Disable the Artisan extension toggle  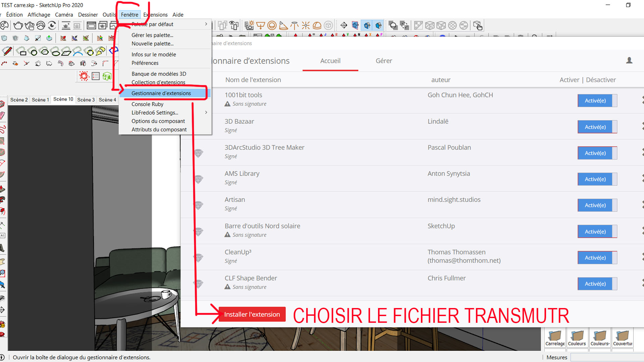click(x=597, y=205)
